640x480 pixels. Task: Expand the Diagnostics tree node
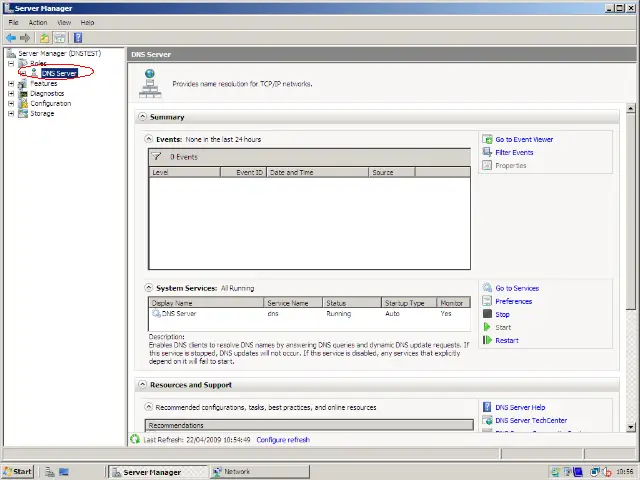click(11, 93)
